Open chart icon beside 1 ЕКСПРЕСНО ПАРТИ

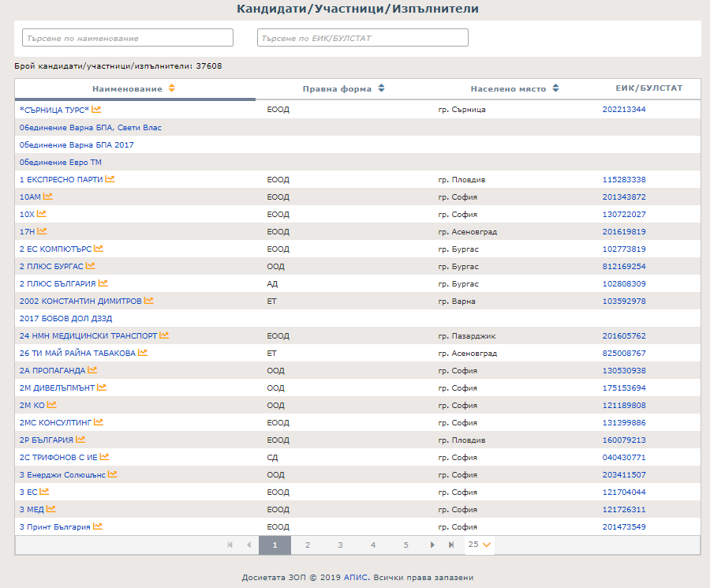click(110, 179)
